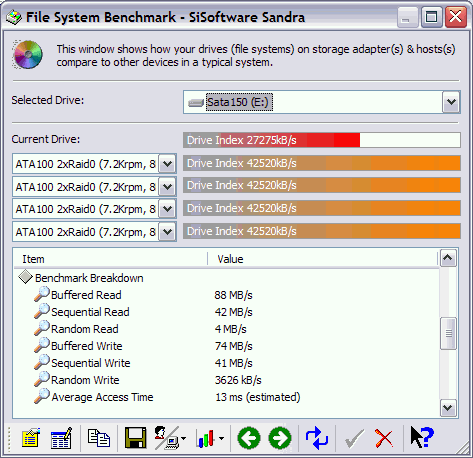Select the Benchmark Breakdown row
The image size is (473, 458).
click(89, 278)
